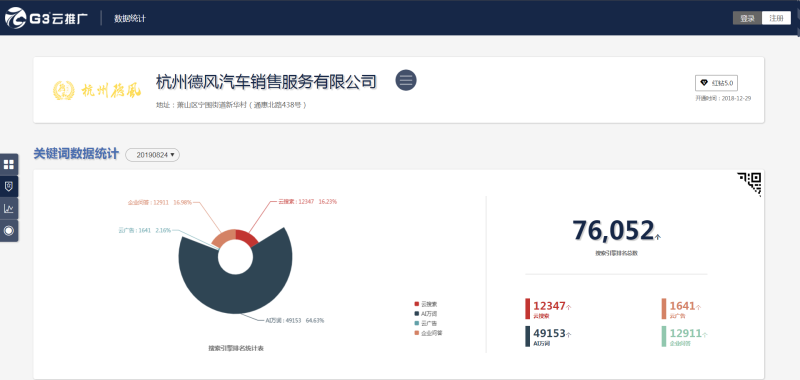The width and height of the screenshot is (800, 380).
Task: Click company name 杭州德风汽车销售服务有限公司
Action: 266,81
